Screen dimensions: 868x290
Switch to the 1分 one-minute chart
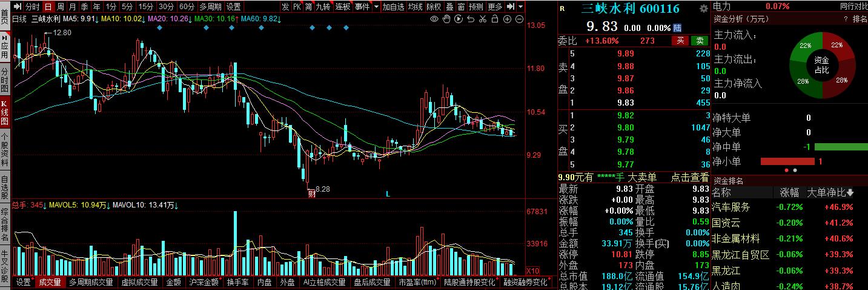point(111,7)
